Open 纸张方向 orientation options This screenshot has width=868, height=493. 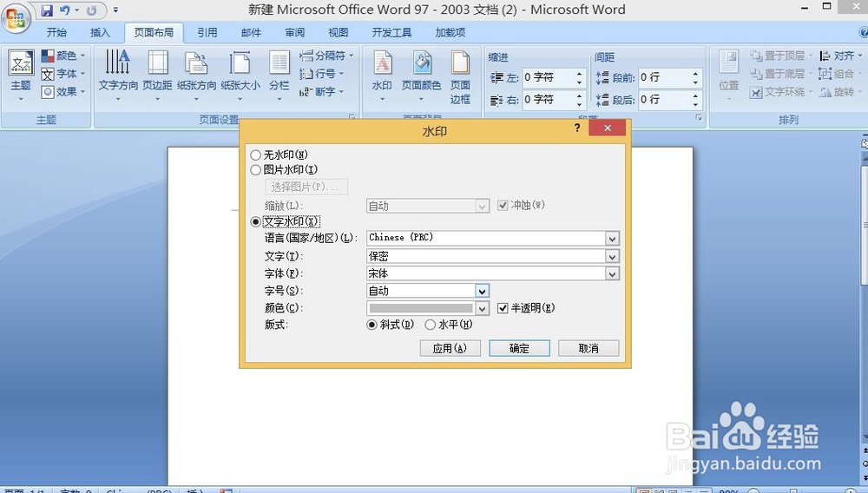coord(196,76)
